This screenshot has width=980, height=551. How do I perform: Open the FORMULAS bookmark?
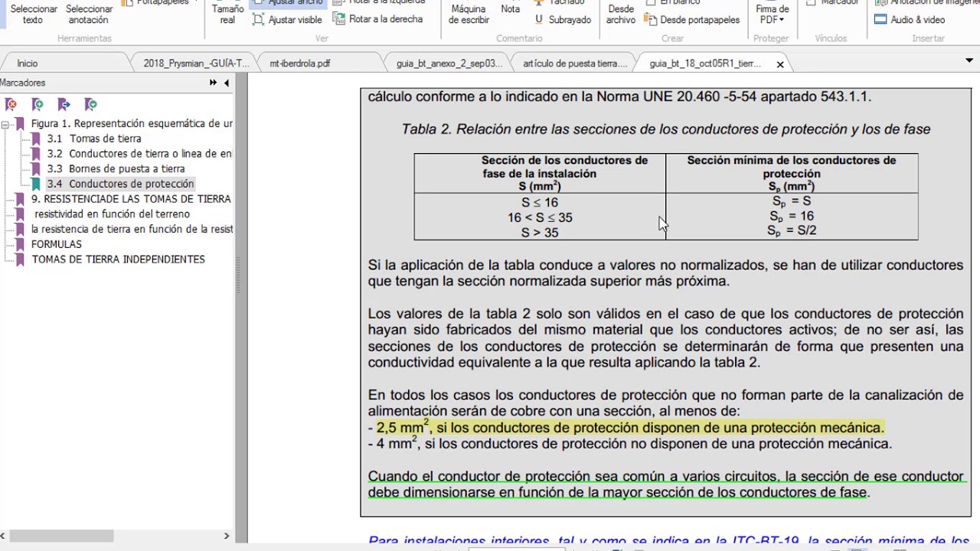click(56, 244)
